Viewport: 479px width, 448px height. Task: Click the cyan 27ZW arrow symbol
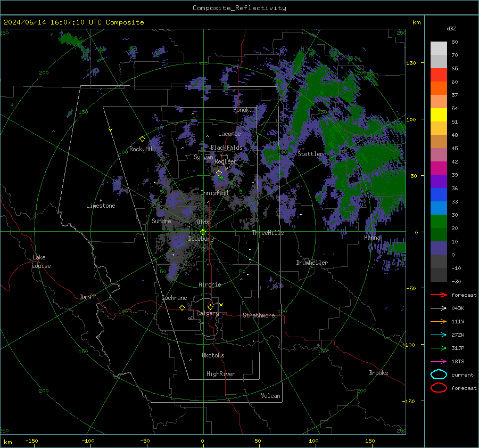click(439, 335)
